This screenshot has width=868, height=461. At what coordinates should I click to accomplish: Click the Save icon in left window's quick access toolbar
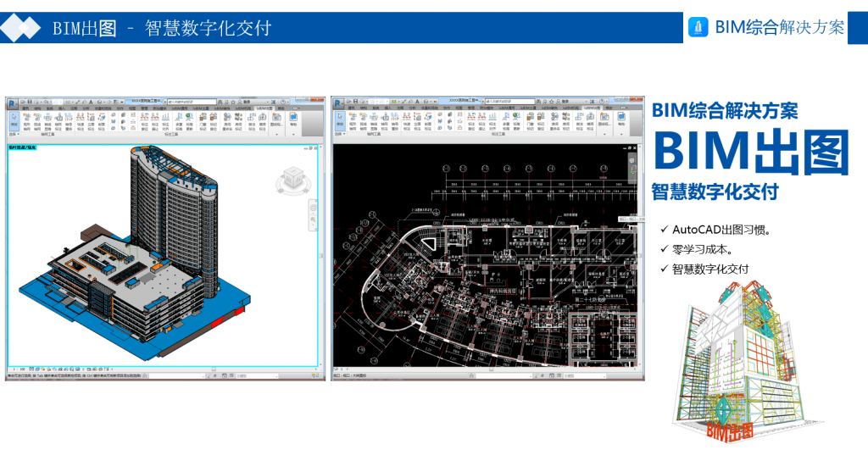point(30,102)
